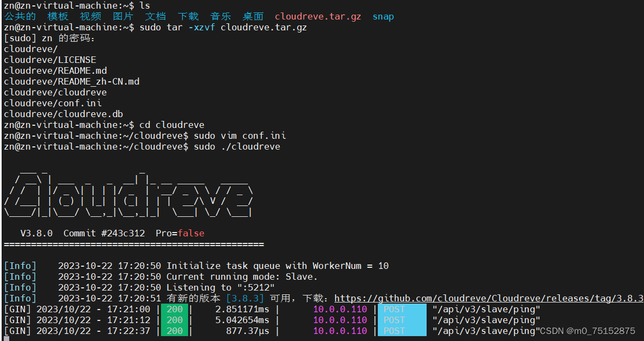This screenshot has height=341, width=644.
Task: Select the 音乐 directory in the listing
Action: click(x=221, y=16)
